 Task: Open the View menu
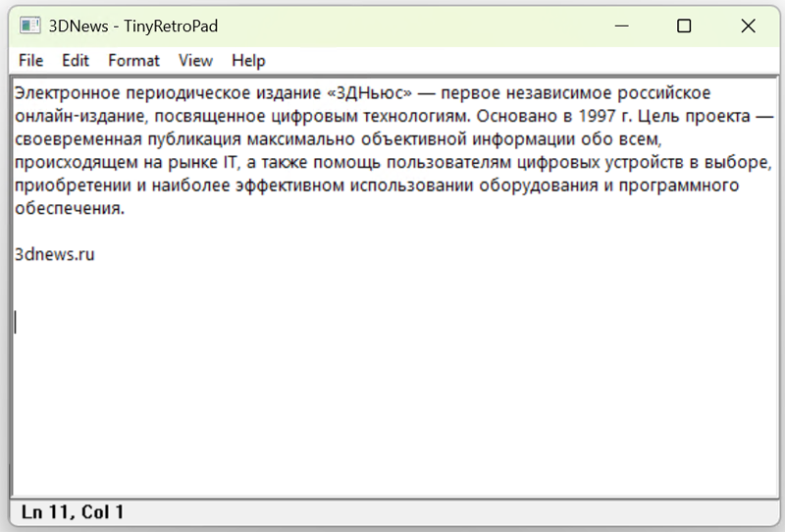click(x=195, y=61)
